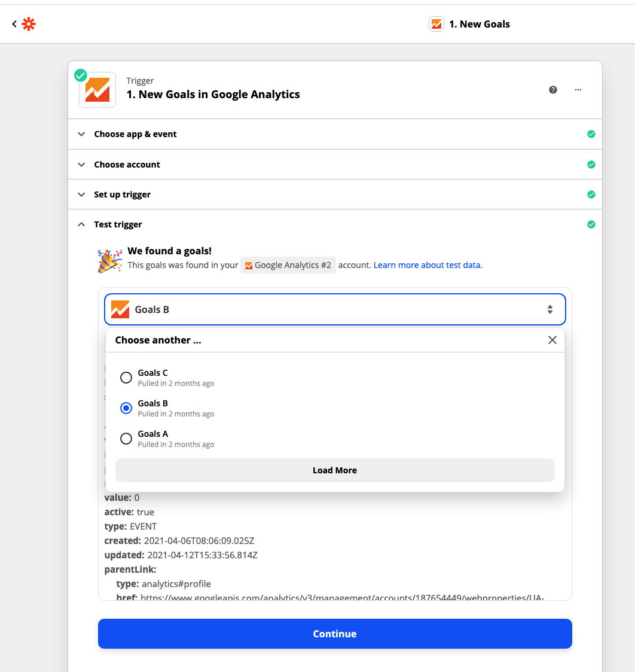Open 'Learn more about test data' link
The width and height of the screenshot is (635, 672).
[x=428, y=265]
